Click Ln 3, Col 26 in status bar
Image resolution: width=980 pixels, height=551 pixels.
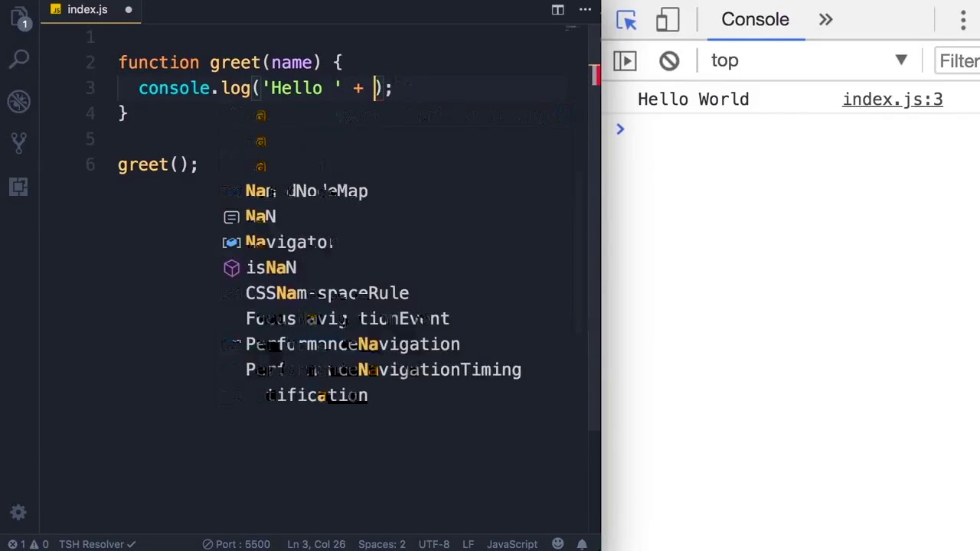coord(316,544)
